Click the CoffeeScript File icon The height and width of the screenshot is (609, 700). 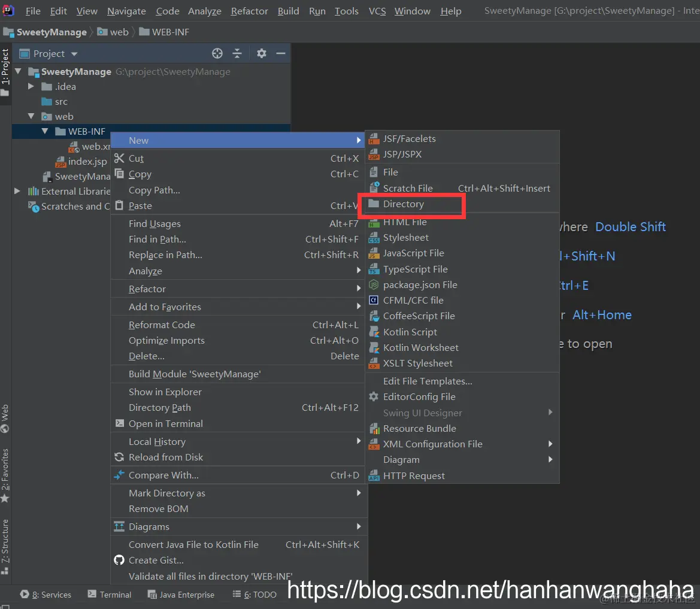pos(374,316)
